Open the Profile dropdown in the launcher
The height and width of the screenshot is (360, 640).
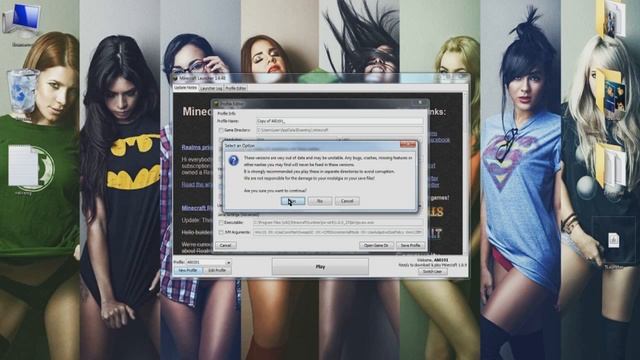tap(208, 262)
